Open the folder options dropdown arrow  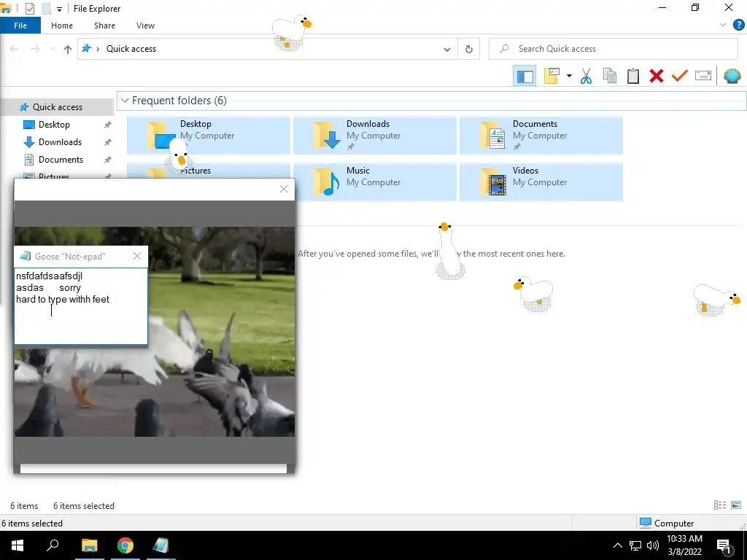pyautogui.click(x=569, y=76)
